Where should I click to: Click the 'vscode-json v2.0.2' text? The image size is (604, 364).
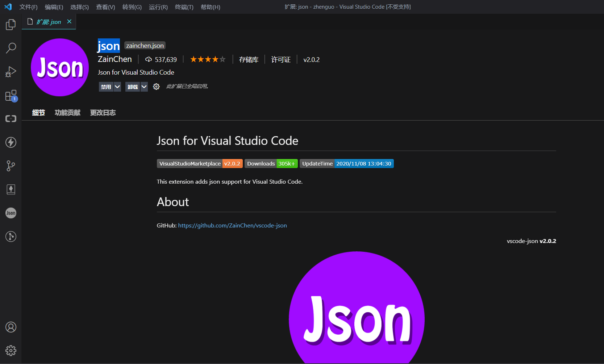coord(531,241)
